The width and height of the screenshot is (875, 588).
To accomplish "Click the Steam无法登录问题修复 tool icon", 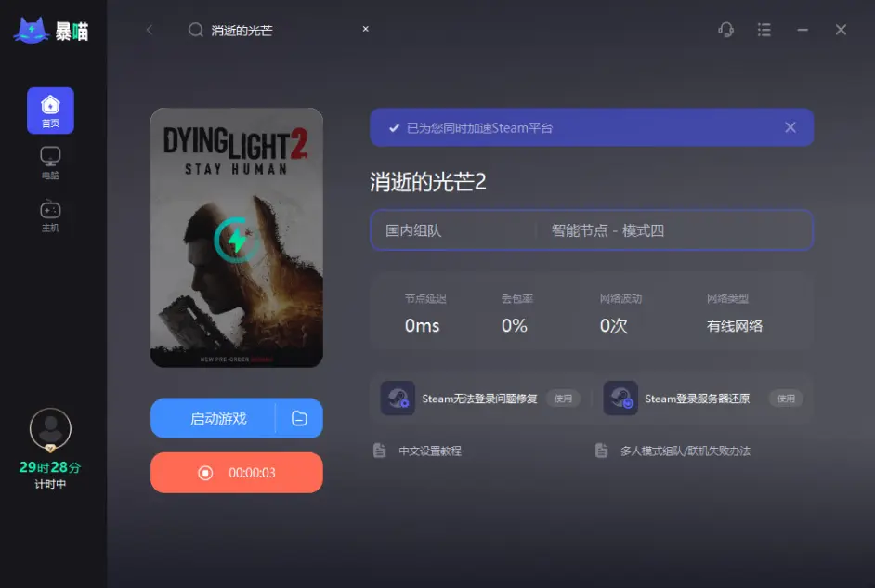I will 398,398.
